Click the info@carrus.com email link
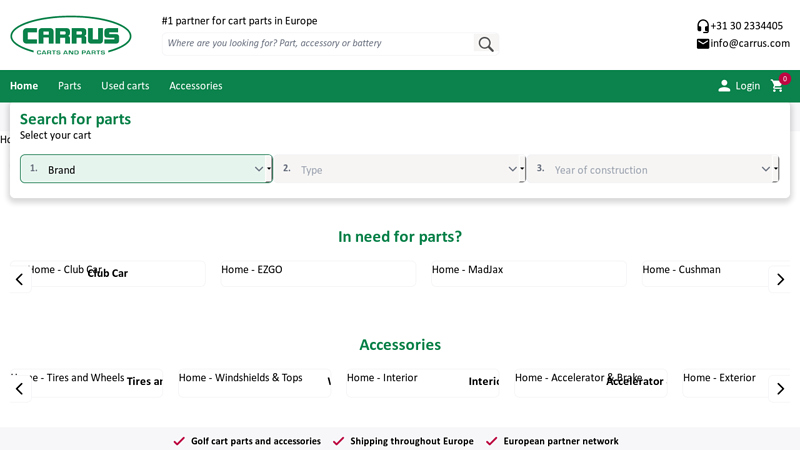800x450 pixels. 750,44
